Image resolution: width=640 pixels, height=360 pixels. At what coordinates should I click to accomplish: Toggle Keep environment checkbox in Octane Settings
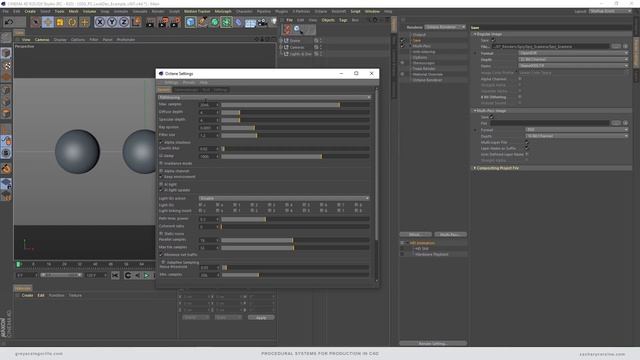click(161, 177)
